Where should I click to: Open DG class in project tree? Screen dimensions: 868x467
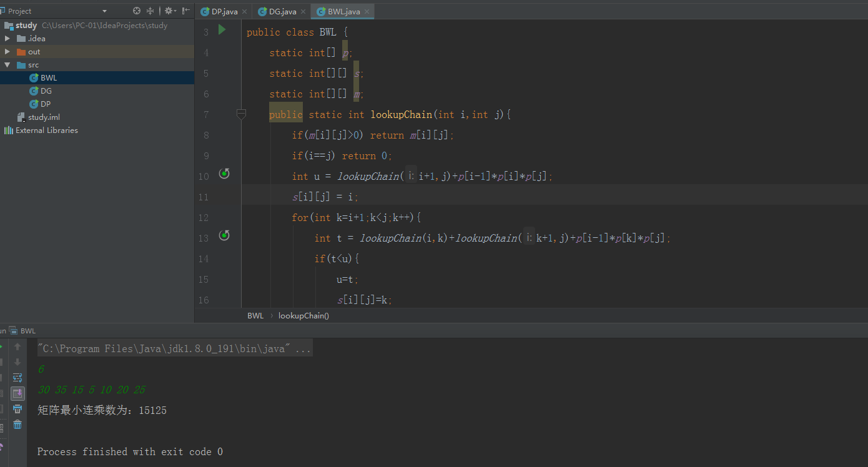tap(46, 91)
